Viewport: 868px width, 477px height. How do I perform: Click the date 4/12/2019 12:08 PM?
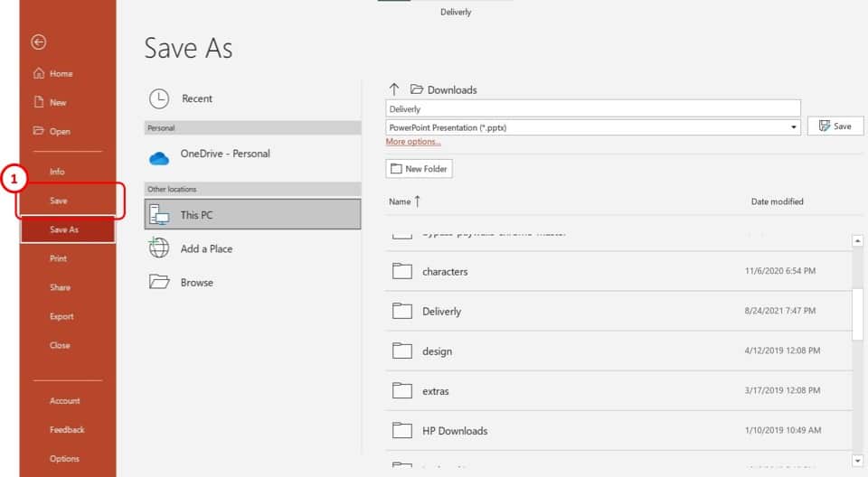pos(782,351)
